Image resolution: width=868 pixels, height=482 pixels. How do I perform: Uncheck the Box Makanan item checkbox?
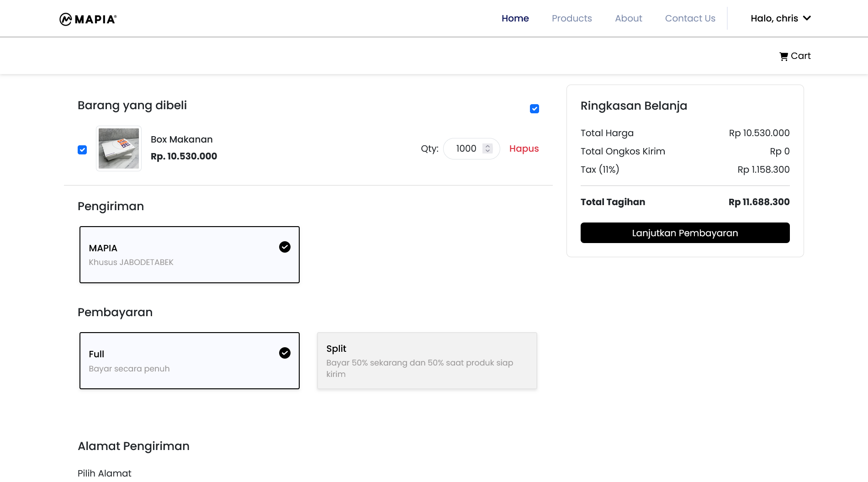(82, 150)
